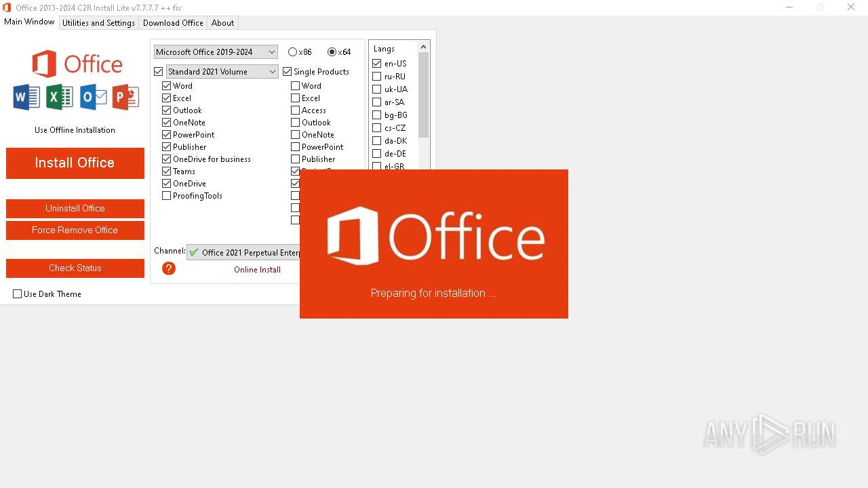Screen dimensions: 868x488
Task: Click Use Offline Installation text
Action: pos(75,129)
